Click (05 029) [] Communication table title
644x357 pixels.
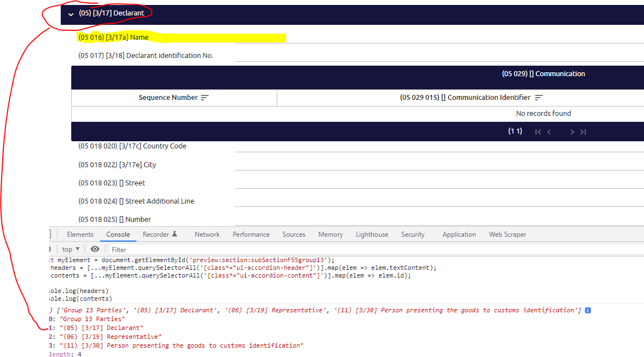pyautogui.click(x=543, y=74)
